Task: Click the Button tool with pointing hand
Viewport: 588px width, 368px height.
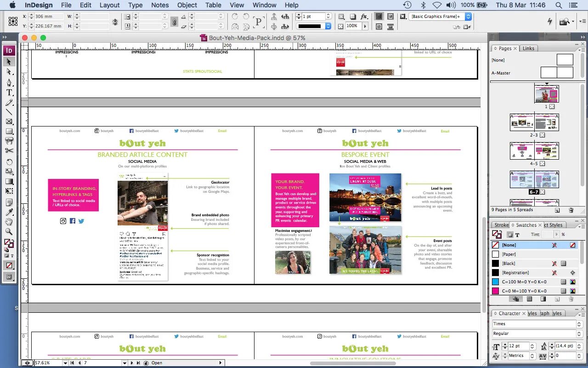Action: pos(9,141)
